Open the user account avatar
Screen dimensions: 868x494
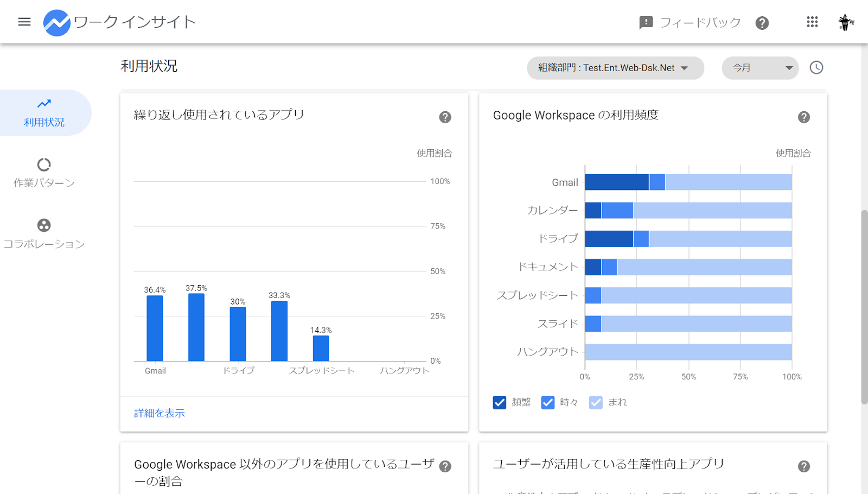[x=845, y=22]
